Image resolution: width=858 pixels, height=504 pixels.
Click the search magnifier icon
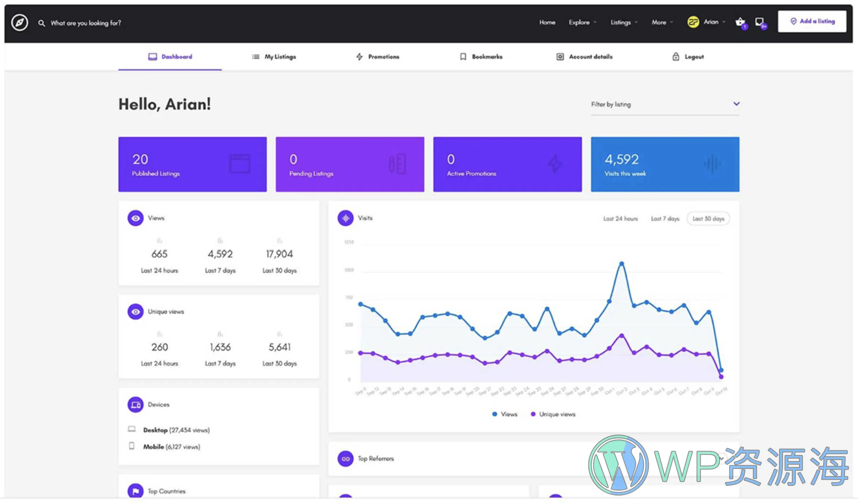point(42,23)
